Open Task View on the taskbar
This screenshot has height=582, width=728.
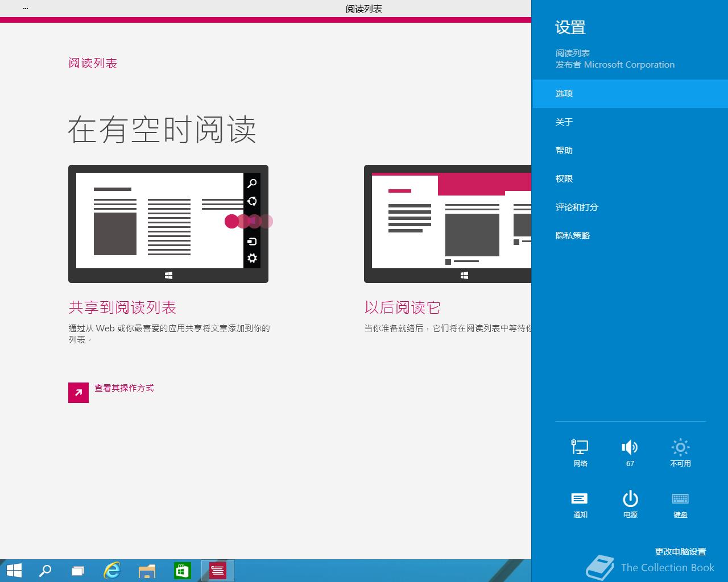point(78,571)
